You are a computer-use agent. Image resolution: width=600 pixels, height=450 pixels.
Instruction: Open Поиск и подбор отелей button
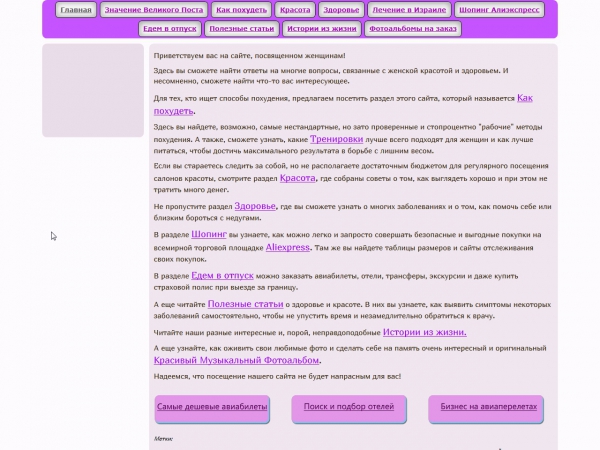[x=349, y=409]
